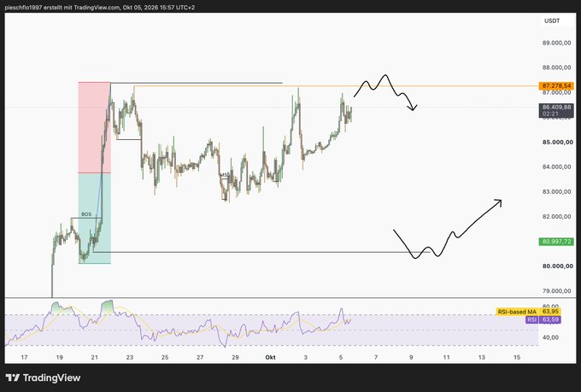581x392 pixels.
Task: Click the RSI value 63,59
Action: pyautogui.click(x=550, y=319)
